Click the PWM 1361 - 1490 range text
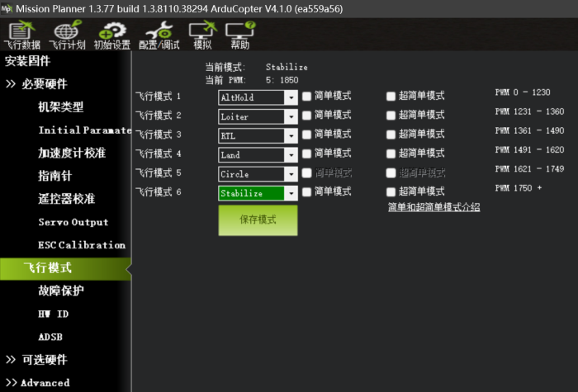The width and height of the screenshot is (578, 392). point(530,130)
